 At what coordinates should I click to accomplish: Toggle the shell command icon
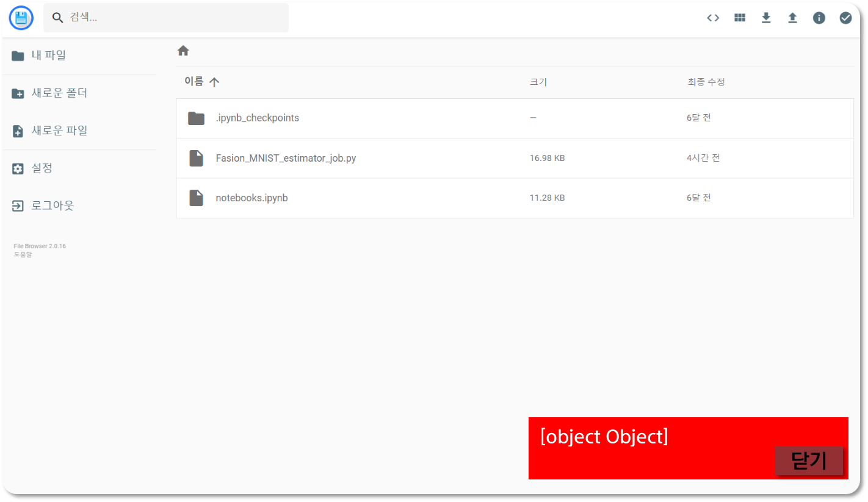713,18
